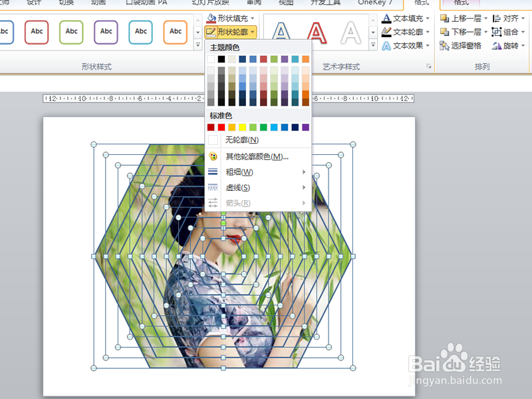532x399 pixels.
Task: Select the cyan-bordered Abc shape style
Action: coord(140,32)
